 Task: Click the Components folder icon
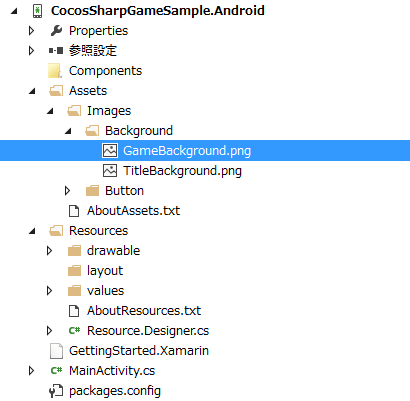pyautogui.click(x=55, y=71)
